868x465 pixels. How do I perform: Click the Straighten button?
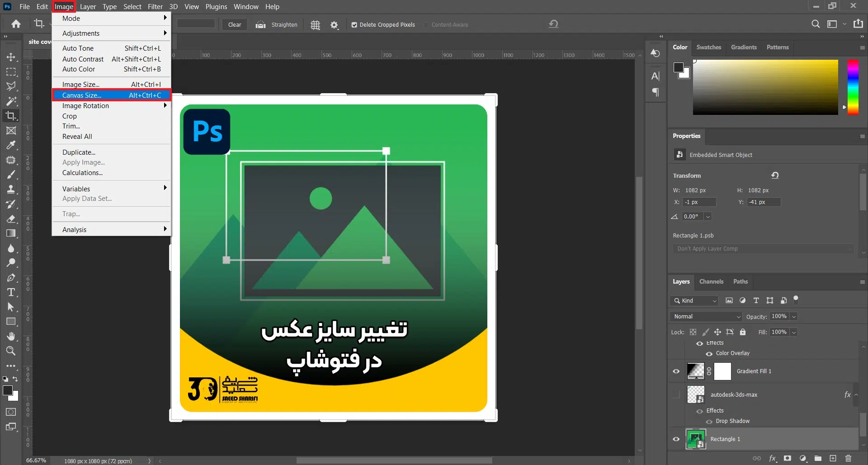coord(277,25)
